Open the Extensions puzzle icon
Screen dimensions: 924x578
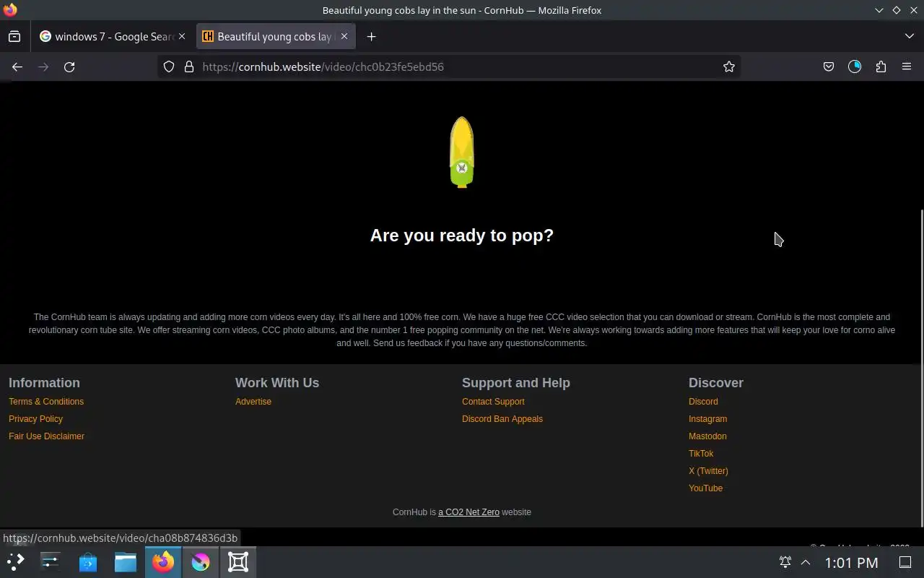881,66
